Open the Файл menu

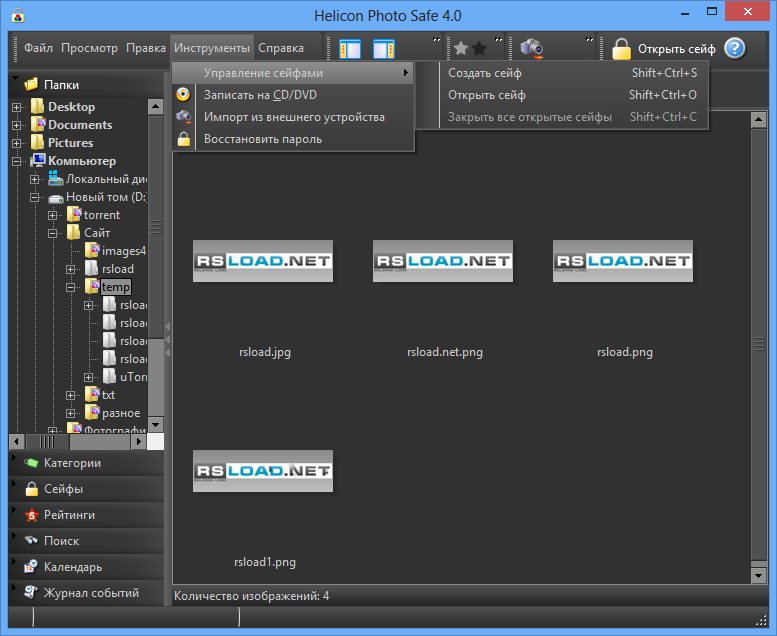pyautogui.click(x=38, y=48)
